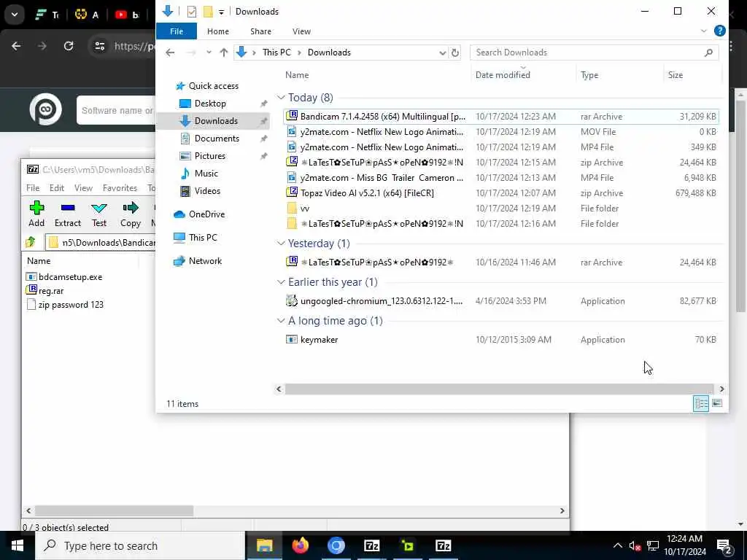
Task: Select y2mate Miss BG Trailer MP4 file
Action: 500,178
